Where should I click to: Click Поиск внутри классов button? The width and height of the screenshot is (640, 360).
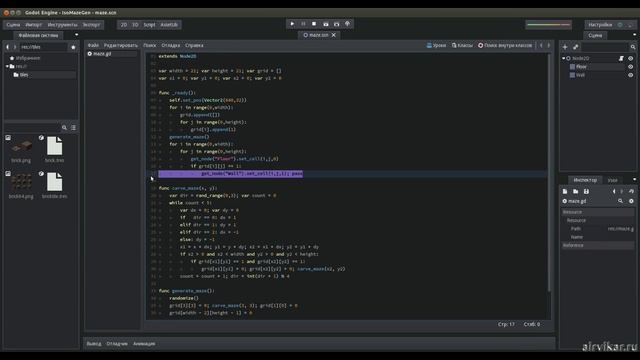click(505, 45)
